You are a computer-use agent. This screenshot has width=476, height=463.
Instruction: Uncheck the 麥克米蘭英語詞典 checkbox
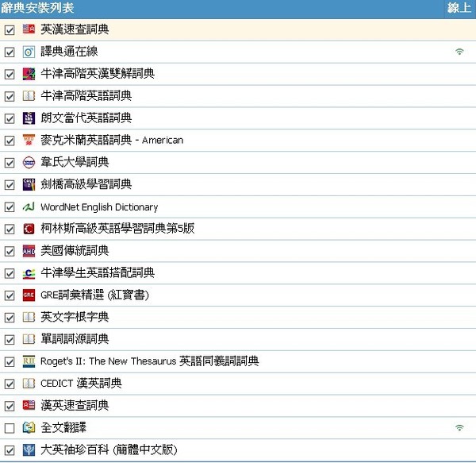[10, 141]
